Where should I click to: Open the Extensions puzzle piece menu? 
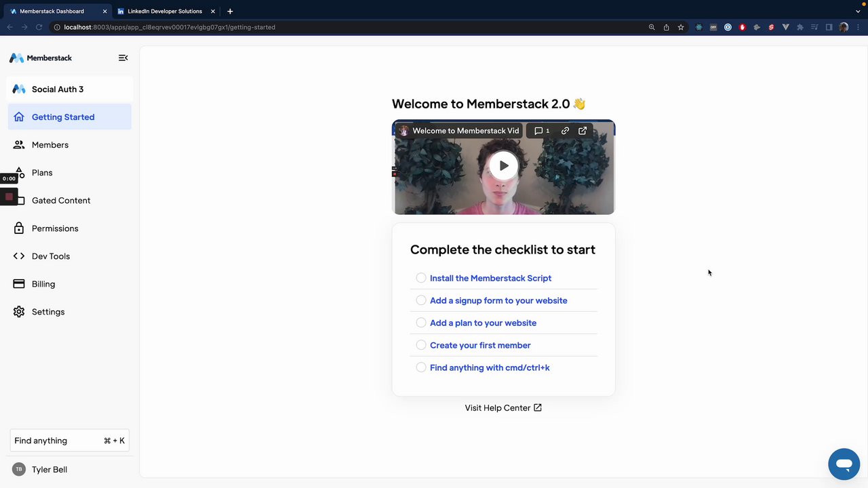click(x=800, y=27)
